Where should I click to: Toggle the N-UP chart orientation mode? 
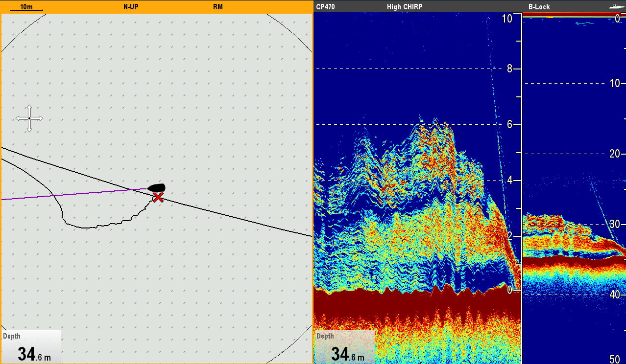point(130,7)
